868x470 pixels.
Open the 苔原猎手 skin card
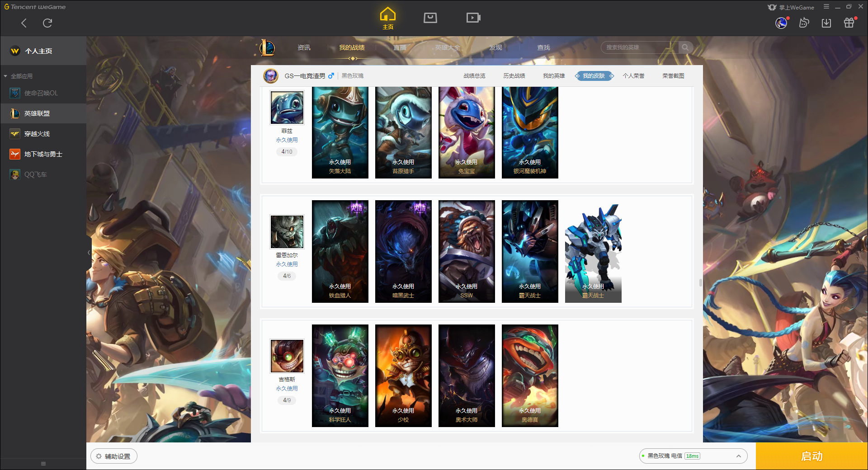(403, 133)
